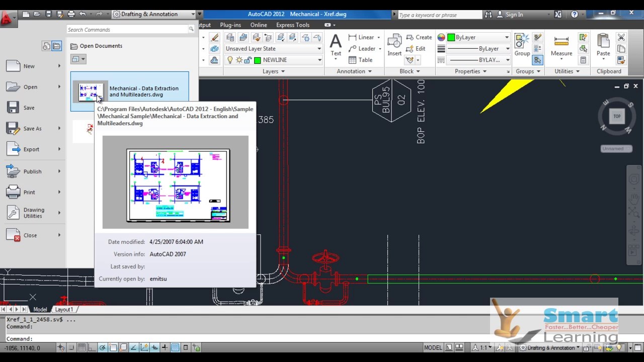Open the ByLayer object color dropdown
The height and width of the screenshot is (362, 644).
pos(478,37)
